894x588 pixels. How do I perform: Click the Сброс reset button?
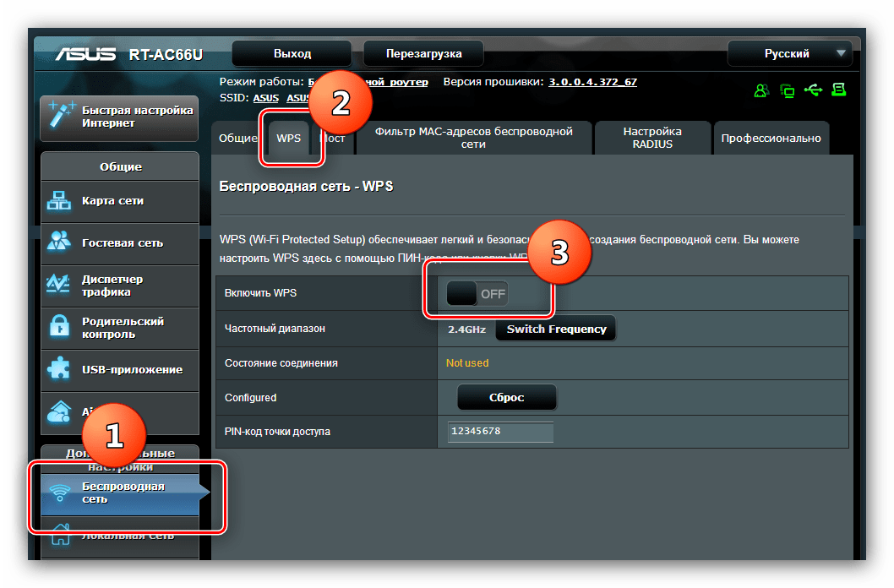click(x=507, y=397)
